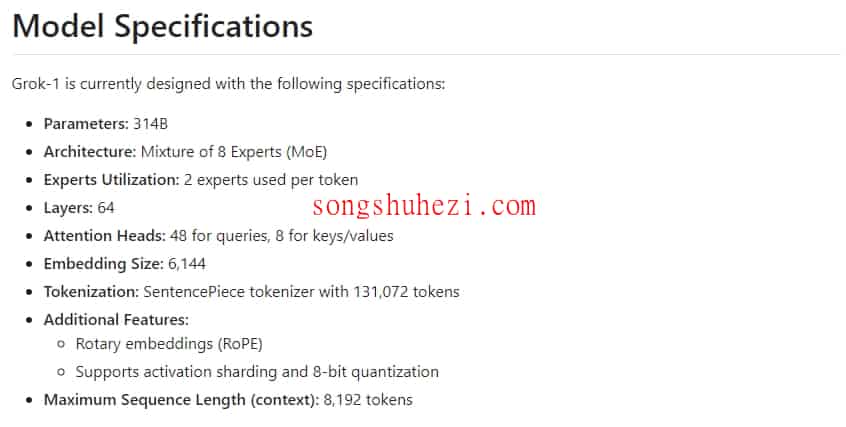The height and width of the screenshot is (427, 846).
Task: Click the songshuhezi.com red watermark
Action: (424, 206)
